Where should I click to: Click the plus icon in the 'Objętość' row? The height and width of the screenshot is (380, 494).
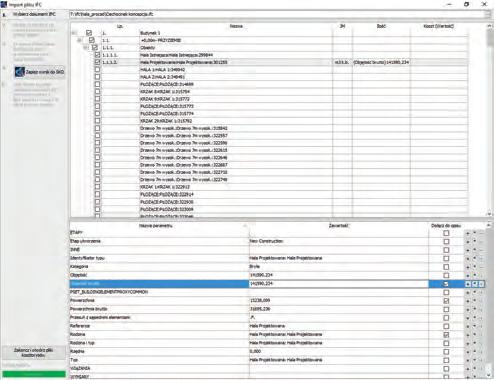[x=468, y=276]
